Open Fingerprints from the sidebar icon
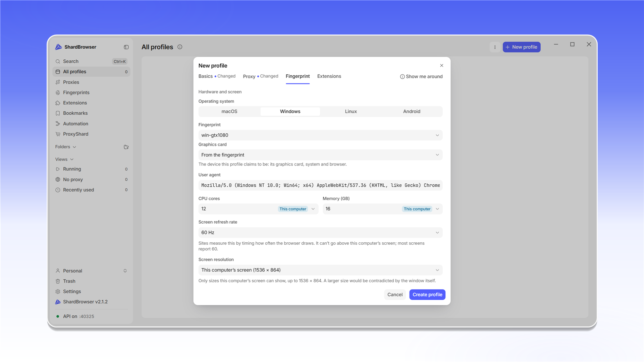 [58, 93]
